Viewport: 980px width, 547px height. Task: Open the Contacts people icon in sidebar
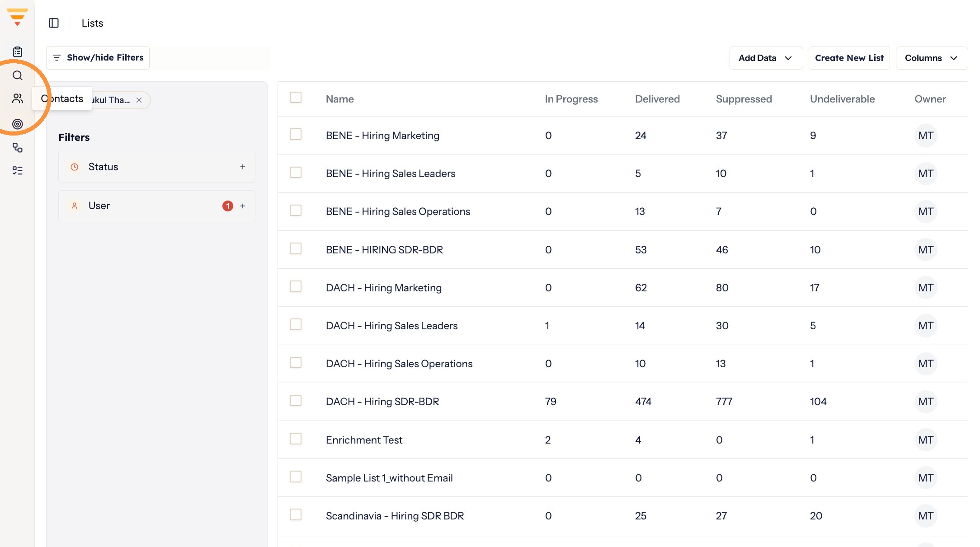pos(17,98)
